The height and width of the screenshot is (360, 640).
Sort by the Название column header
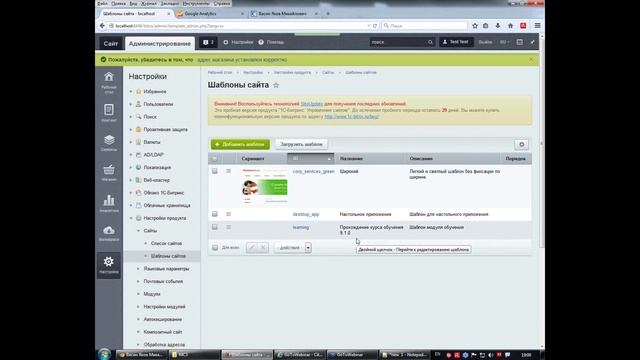click(351, 158)
